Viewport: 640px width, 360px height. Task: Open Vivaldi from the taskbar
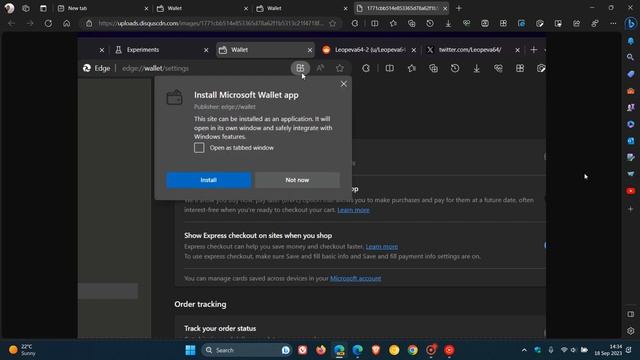[x=302, y=350]
